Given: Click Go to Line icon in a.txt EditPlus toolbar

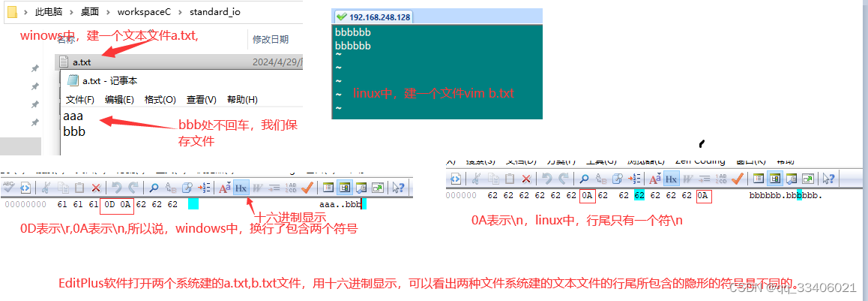Looking at the screenshot, I should (x=205, y=188).
